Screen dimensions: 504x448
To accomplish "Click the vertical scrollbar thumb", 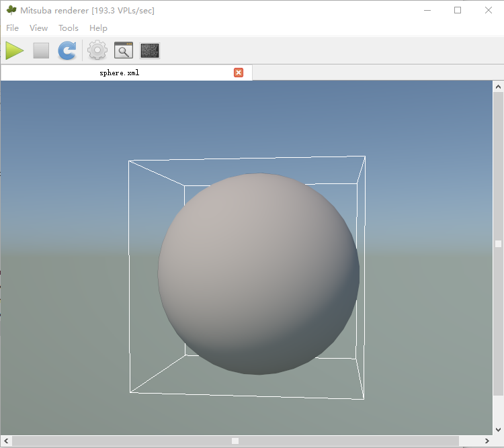I will [498, 244].
